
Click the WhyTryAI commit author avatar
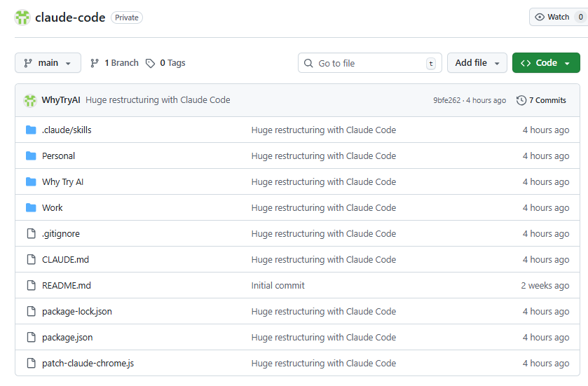click(x=30, y=100)
